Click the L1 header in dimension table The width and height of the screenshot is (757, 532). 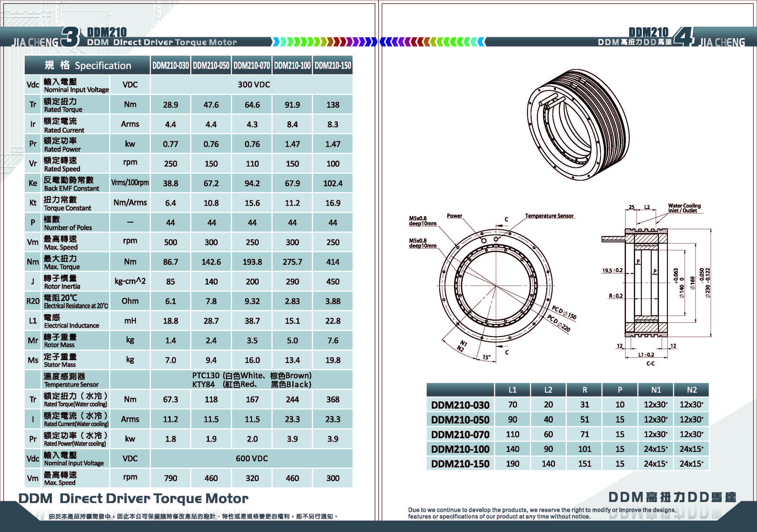coord(512,390)
